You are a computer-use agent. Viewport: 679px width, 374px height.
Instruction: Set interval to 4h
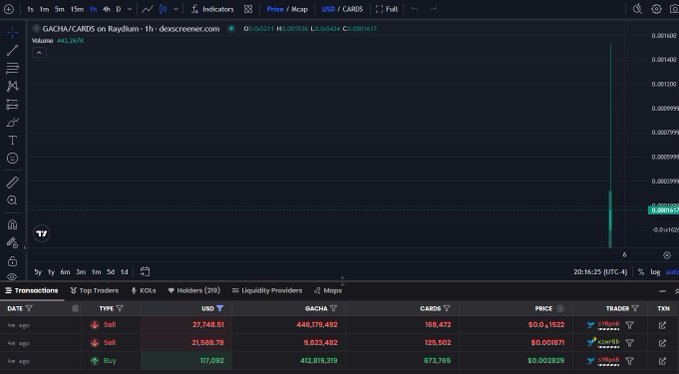pyautogui.click(x=107, y=9)
